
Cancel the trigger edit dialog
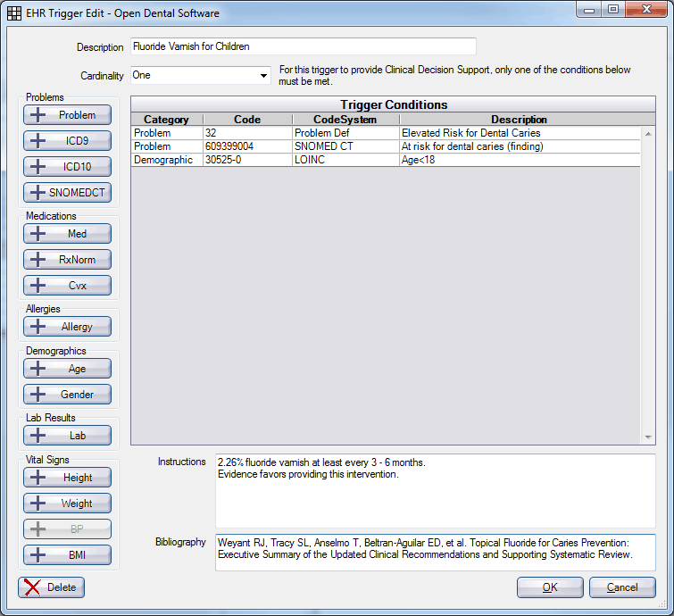coord(622,587)
